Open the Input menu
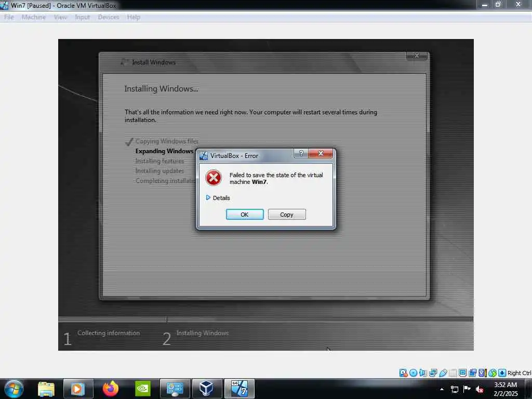This screenshot has width=532, height=399. (83, 17)
